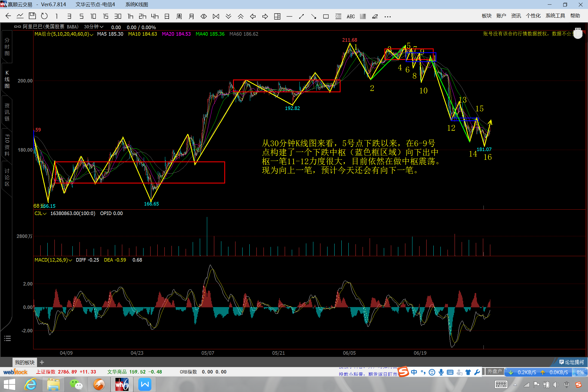This screenshot has width=588, height=392.
Task: Select the eraser tool
Action: click(375, 17)
